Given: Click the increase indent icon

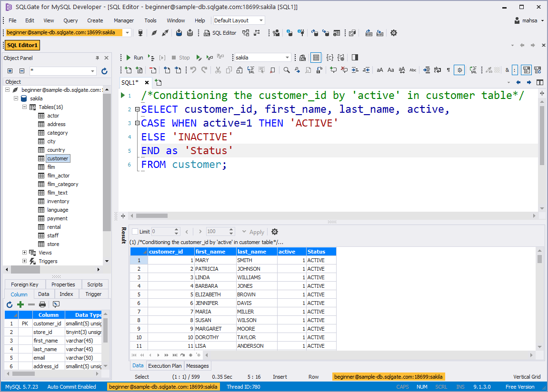Looking at the screenshot, I should click(x=355, y=70).
